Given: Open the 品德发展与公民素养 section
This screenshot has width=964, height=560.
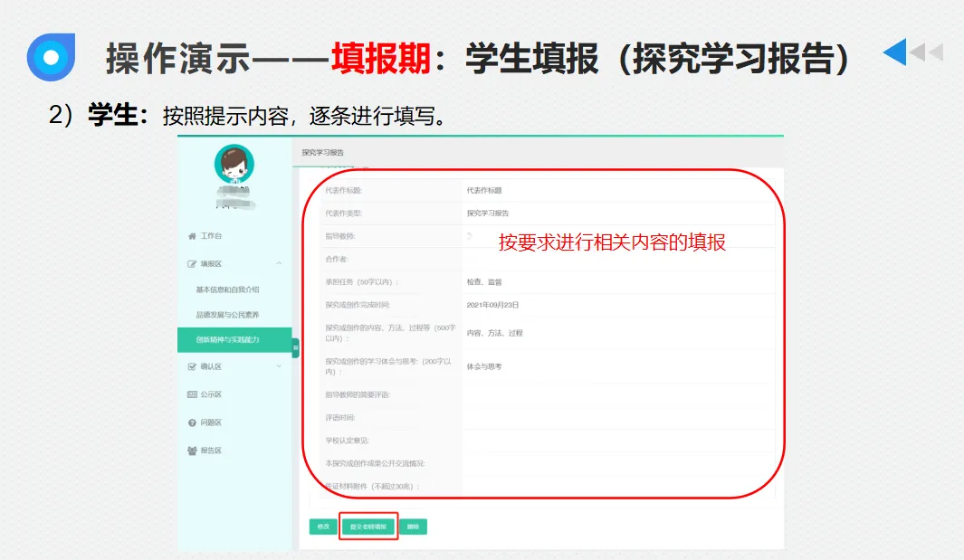Looking at the screenshot, I should 229,314.
